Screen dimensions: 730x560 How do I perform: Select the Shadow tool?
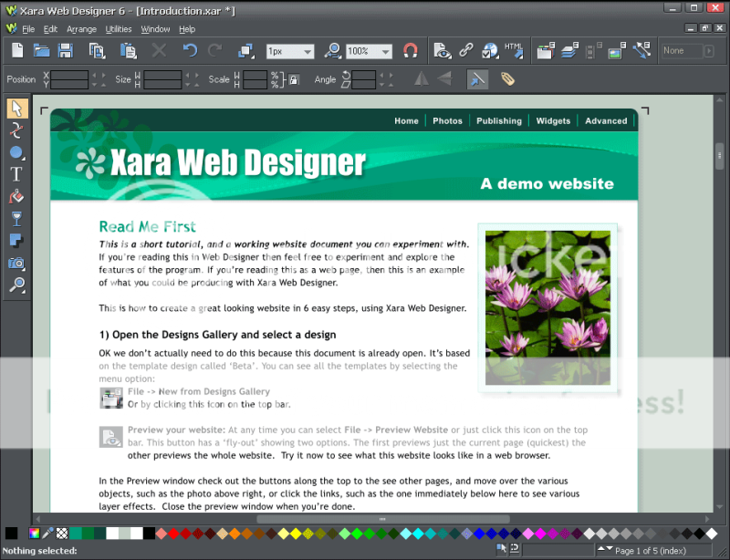click(x=16, y=241)
